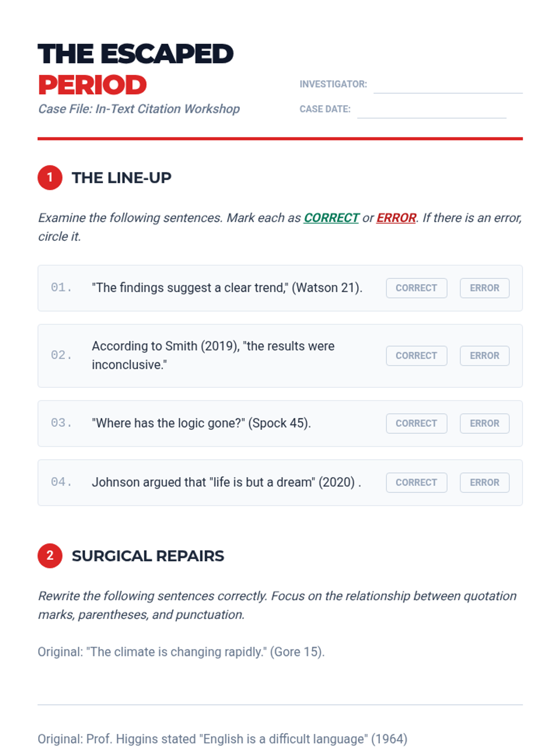Mark sentence 01 as CORRECT
560x747 pixels.
tap(416, 288)
